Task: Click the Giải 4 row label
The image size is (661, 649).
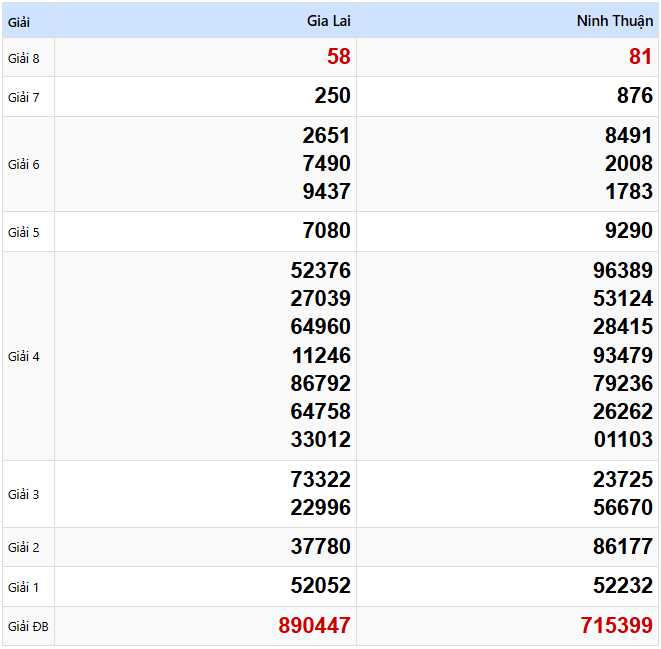Action: coord(24,356)
